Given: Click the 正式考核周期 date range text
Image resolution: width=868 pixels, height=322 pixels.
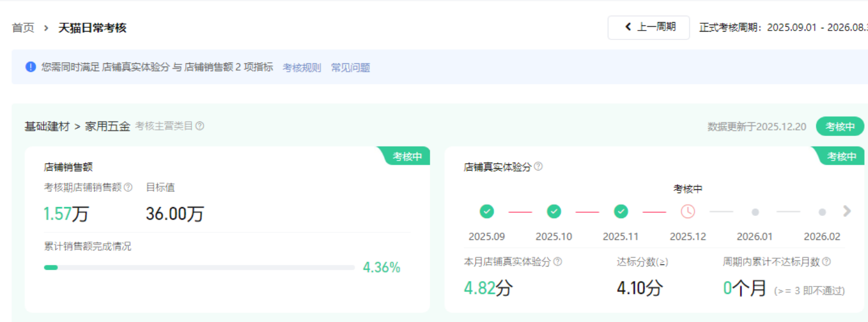Looking at the screenshot, I should 783,27.
